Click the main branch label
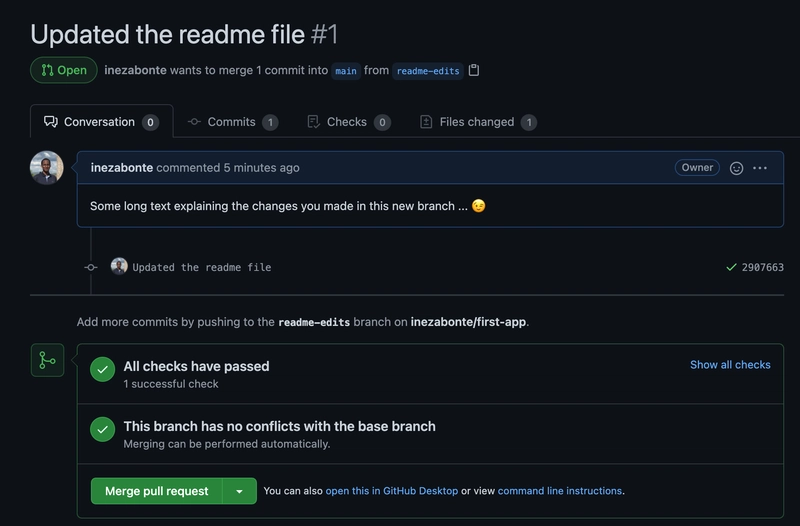This screenshot has height=526, width=800. coord(346,71)
